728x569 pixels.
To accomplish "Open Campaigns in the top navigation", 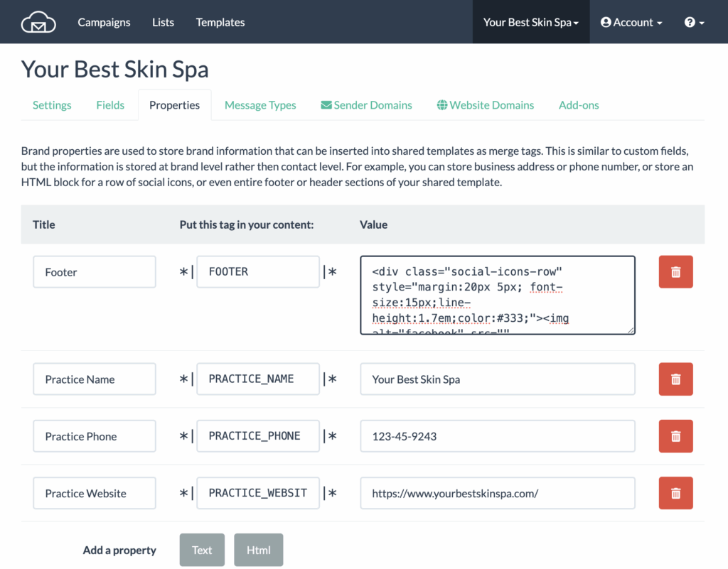I will [104, 23].
